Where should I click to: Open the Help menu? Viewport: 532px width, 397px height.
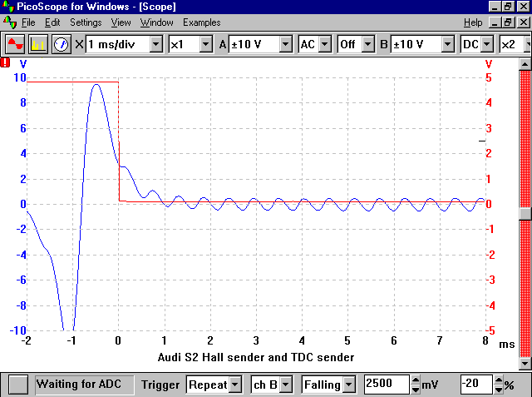(x=473, y=22)
